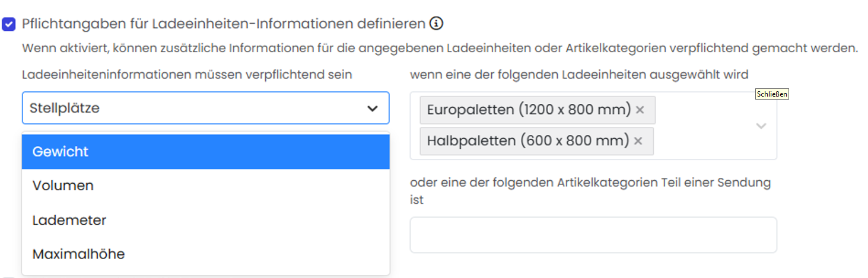Click the selected value Stellplätze in the combo box
The image size is (868, 278).
coord(65,108)
